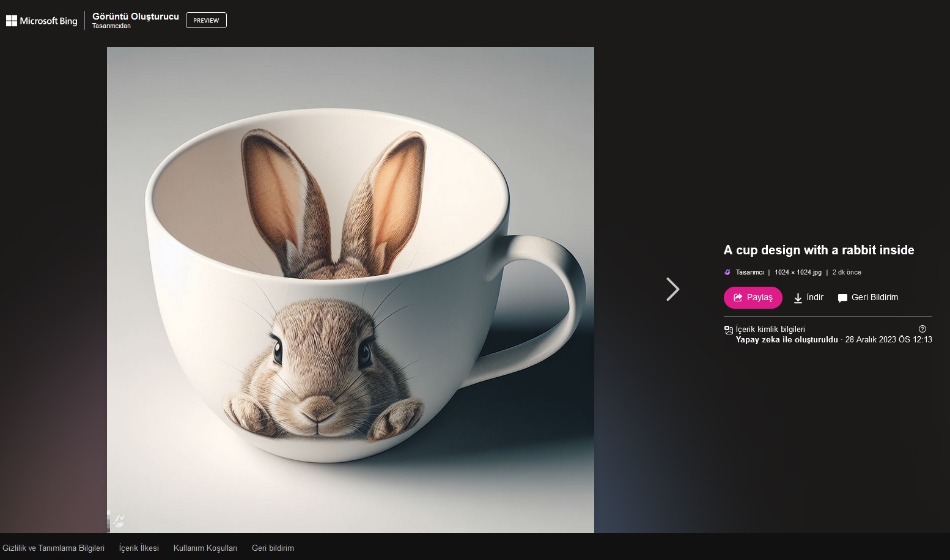Open Gizlilik ve Tanımlama Bilgileri link
Screen dimensions: 950x560
pyautogui.click(x=54, y=548)
